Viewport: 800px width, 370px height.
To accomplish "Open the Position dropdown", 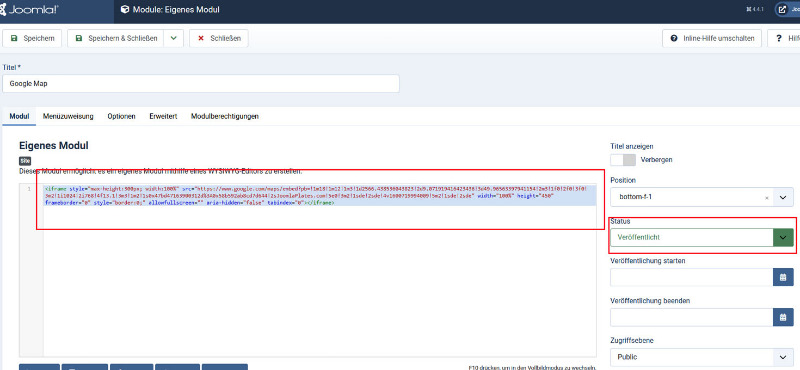I will 783,197.
